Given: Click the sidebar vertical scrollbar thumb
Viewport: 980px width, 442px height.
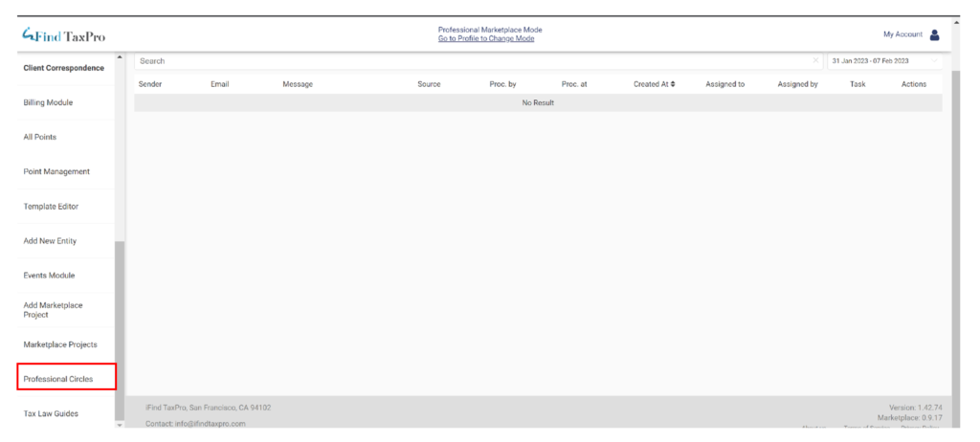Looking at the screenshot, I should pyautogui.click(x=120, y=325).
